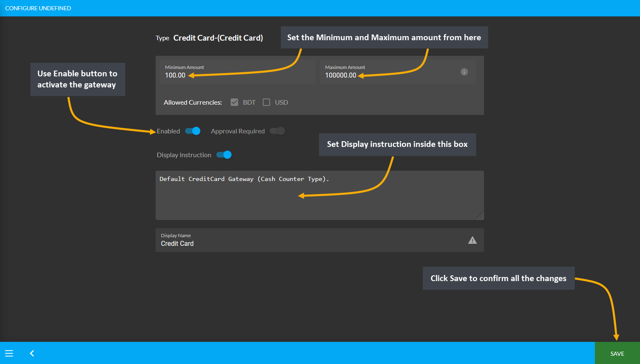Image resolution: width=640 pixels, height=364 pixels.
Task: Open the hamburger menu in bottom bar
Action: 9,353
